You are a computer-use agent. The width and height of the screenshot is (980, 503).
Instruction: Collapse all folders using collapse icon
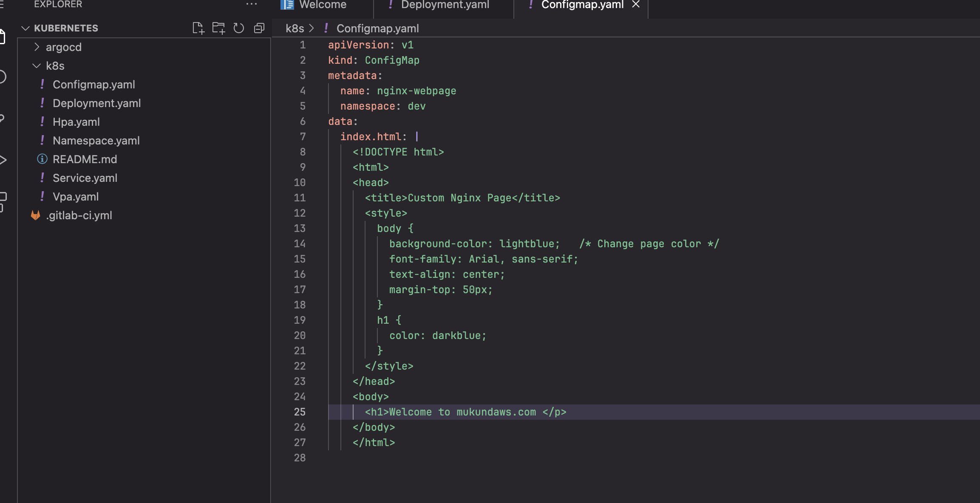click(259, 28)
